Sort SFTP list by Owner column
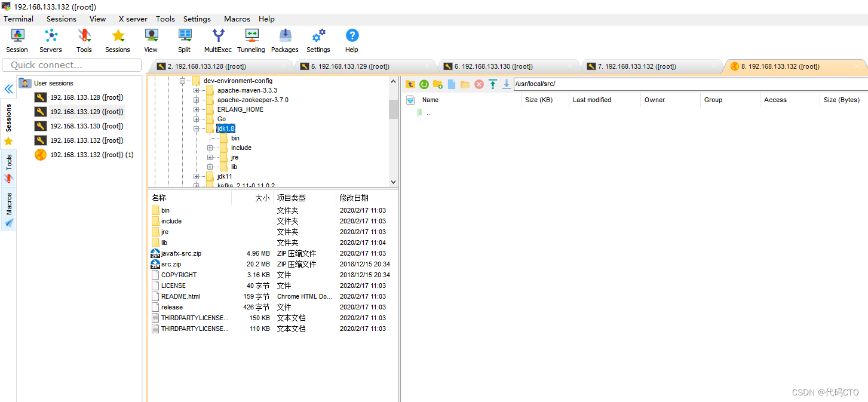The width and height of the screenshot is (868, 402). click(670, 100)
